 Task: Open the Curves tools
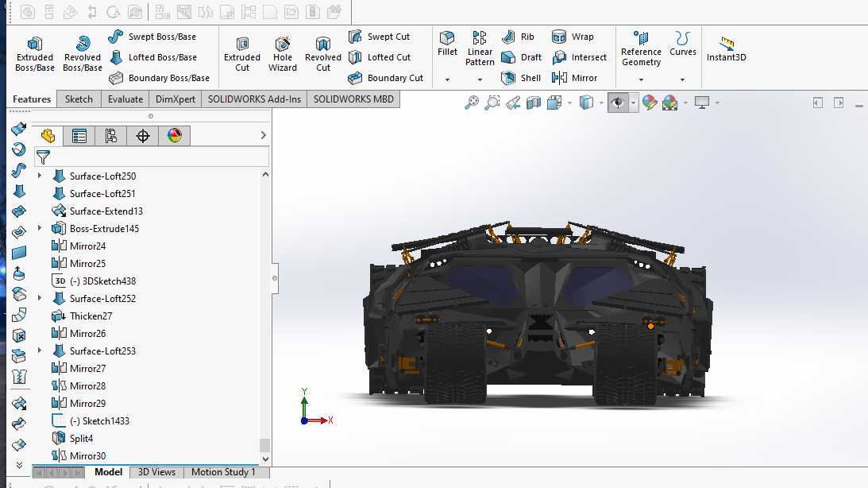[x=682, y=44]
